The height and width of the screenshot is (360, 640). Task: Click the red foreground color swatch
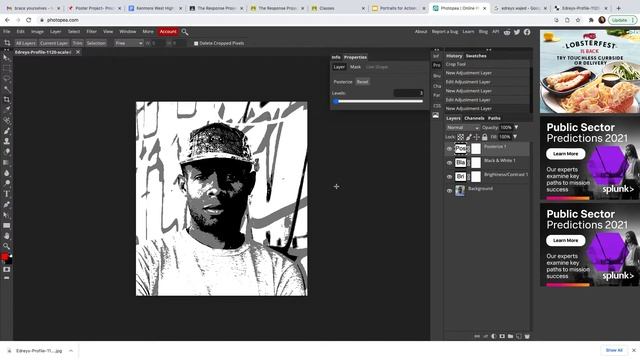(4, 256)
